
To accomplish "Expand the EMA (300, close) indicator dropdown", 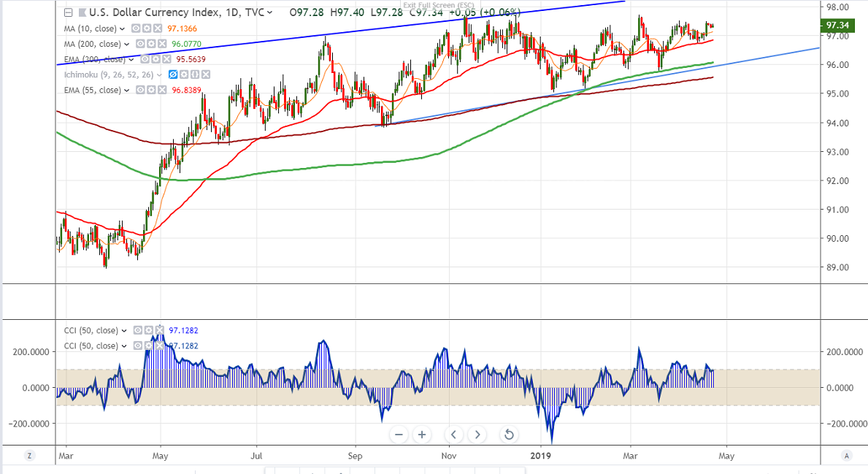I will (x=131, y=60).
